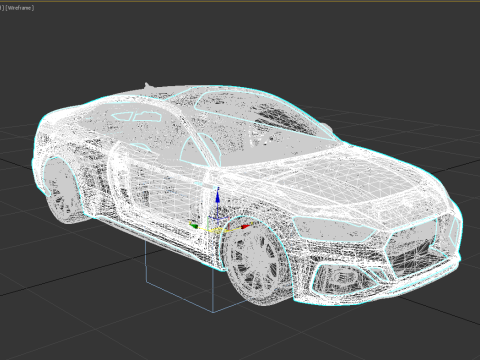Grab the green Y-axis gizmo arrow
Image resolution: width=480 pixels, height=360 pixels.
(194, 226)
